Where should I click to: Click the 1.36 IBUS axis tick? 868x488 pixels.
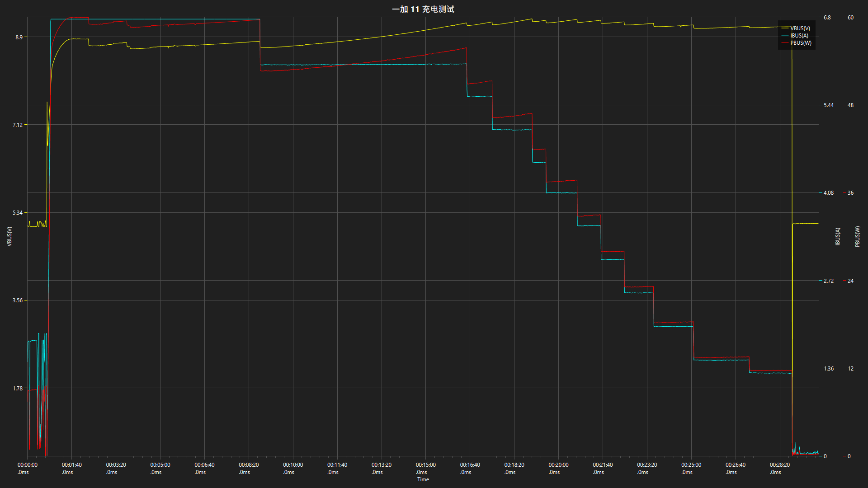829,368
